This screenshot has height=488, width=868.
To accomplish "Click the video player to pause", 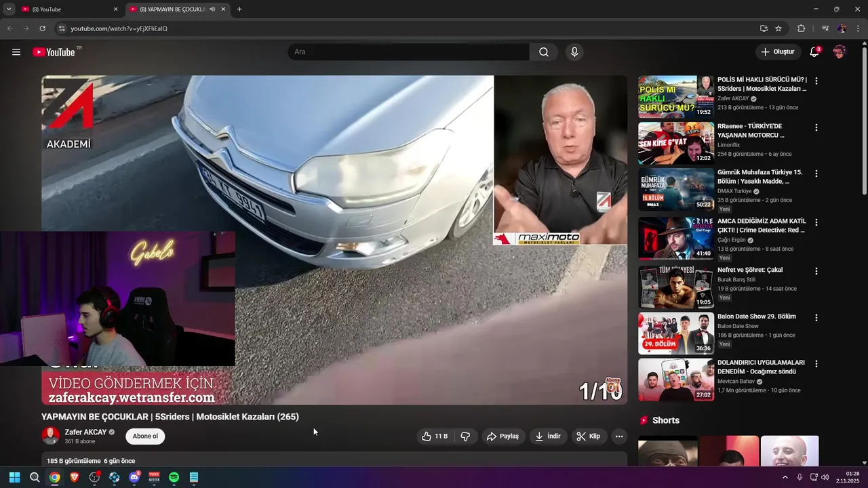I will pyautogui.click(x=334, y=240).
